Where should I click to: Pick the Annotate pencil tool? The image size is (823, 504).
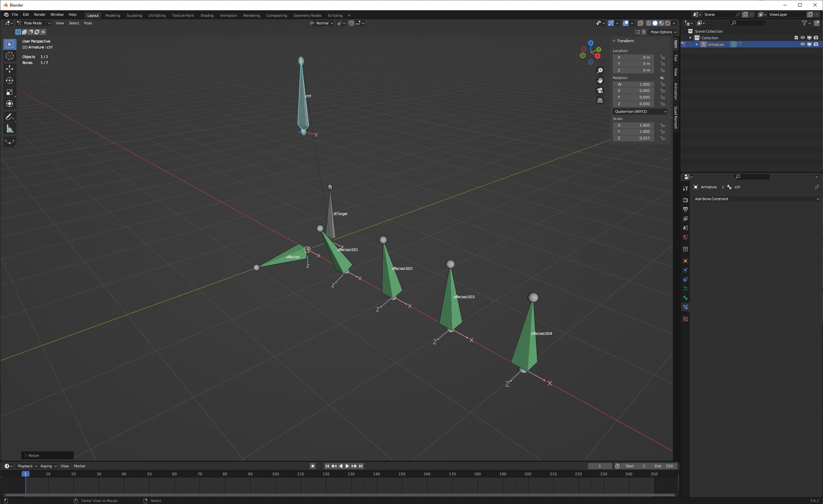pyautogui.click(x=10, y=117)
